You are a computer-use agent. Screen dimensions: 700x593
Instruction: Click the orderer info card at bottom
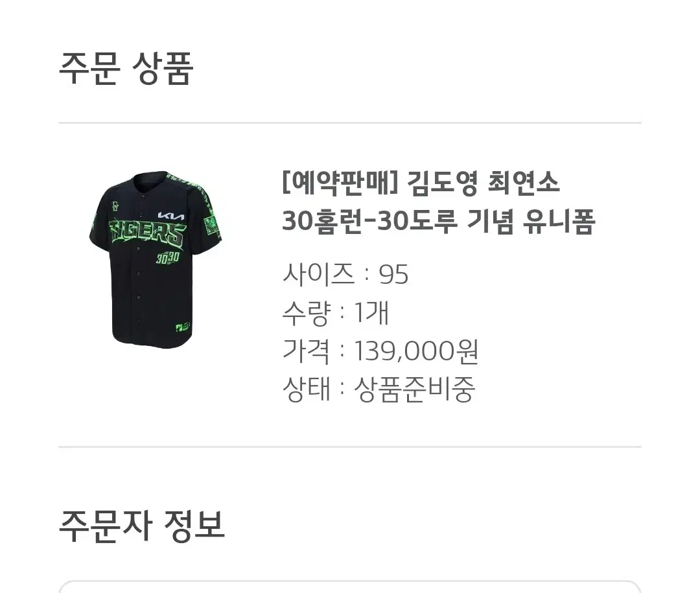350,587
